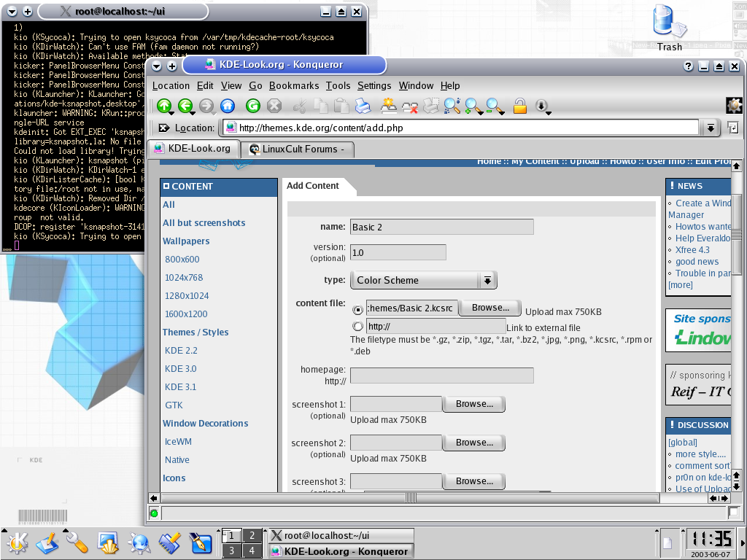Click the clock showing 11:35
Image resolution: width=747 pixels, height=560 pixels.
711,540
